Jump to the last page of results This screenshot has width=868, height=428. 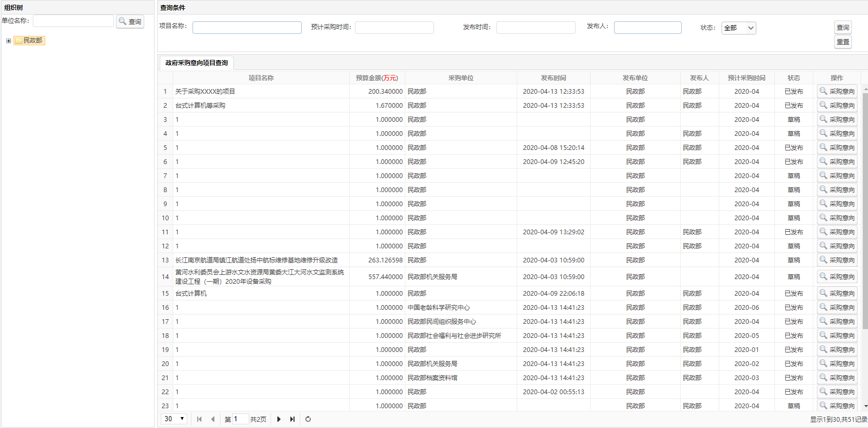[292, 419]
